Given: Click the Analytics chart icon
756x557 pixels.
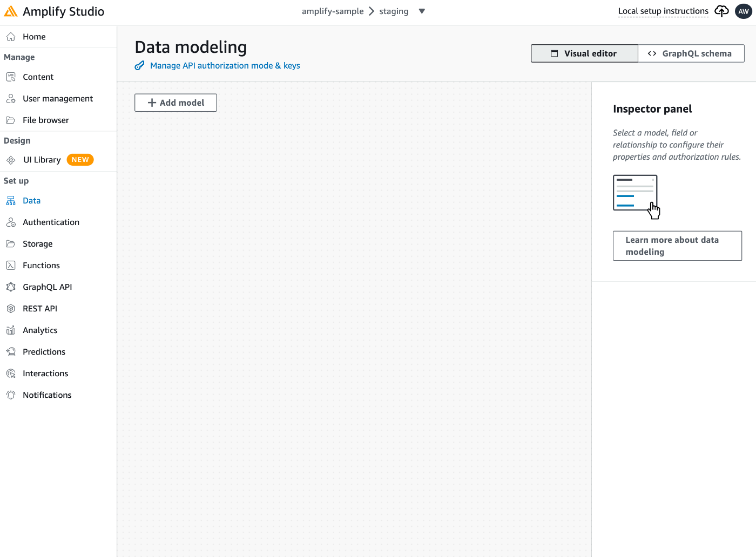Looking at the screenshot, I should pos(11,330).
